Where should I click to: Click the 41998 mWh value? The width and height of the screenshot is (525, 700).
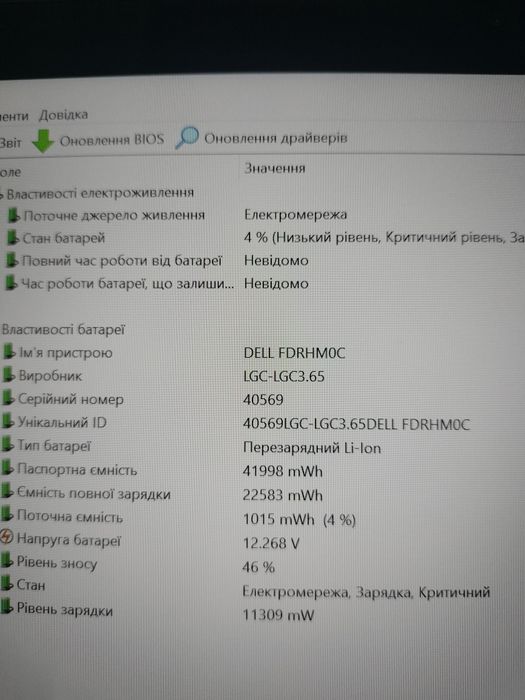(x=283, y=471)
